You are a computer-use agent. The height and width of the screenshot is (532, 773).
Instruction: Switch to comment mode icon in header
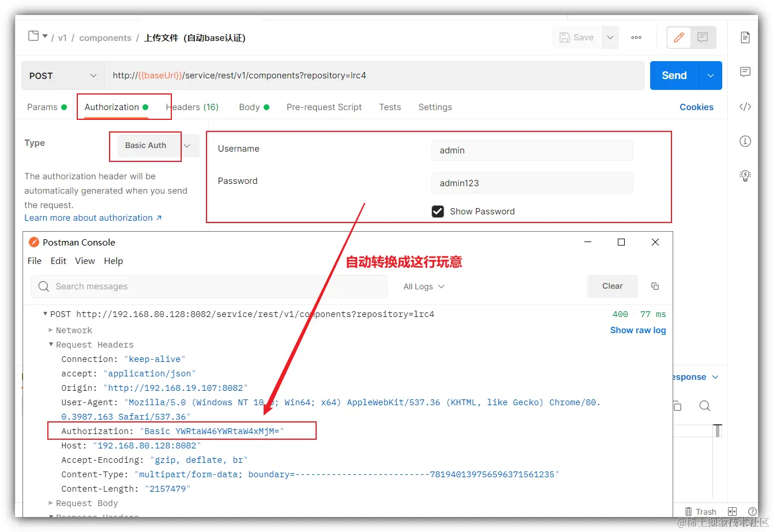coord(703,37)
